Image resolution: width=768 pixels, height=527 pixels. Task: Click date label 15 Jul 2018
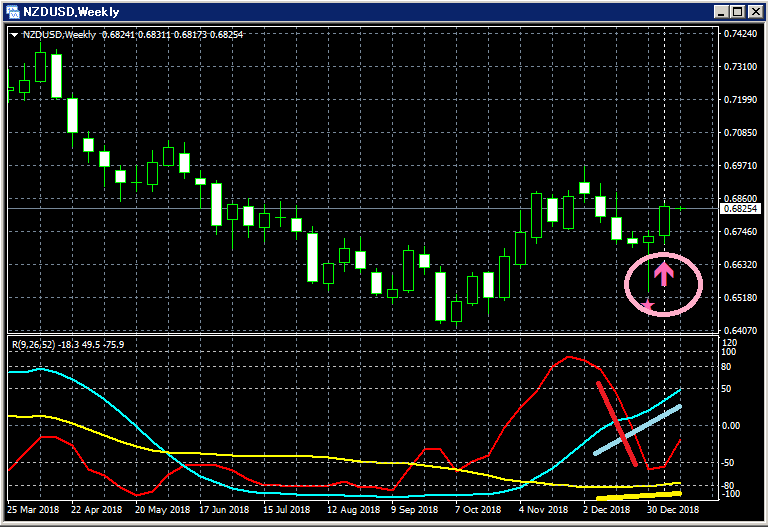click(287, 509)
